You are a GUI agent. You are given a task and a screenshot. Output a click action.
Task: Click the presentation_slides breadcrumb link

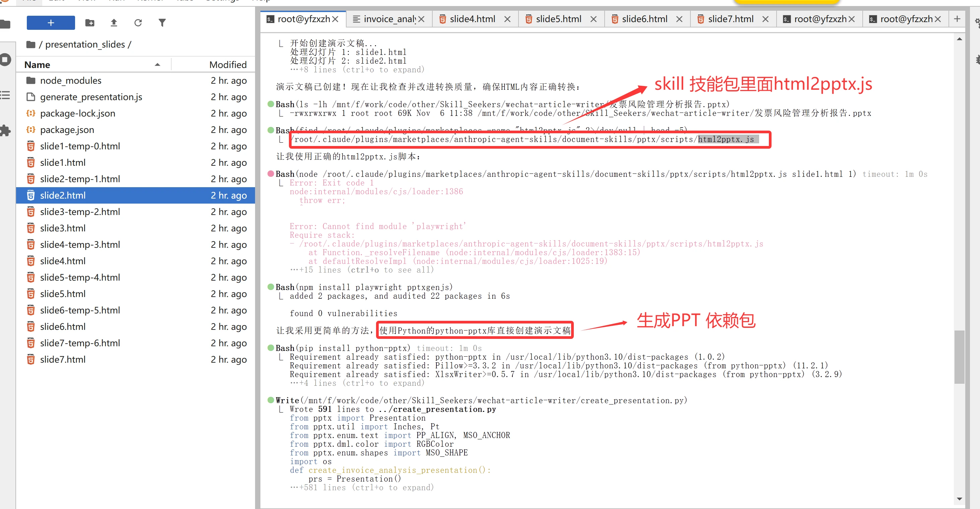85,45
